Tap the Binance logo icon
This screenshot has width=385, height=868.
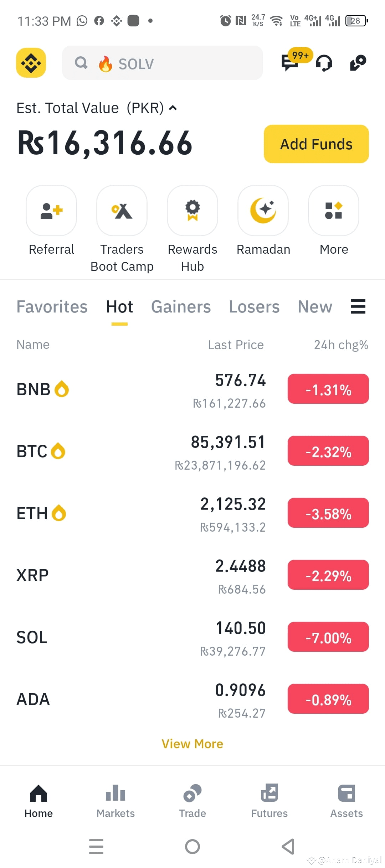[x=31, y=63]
